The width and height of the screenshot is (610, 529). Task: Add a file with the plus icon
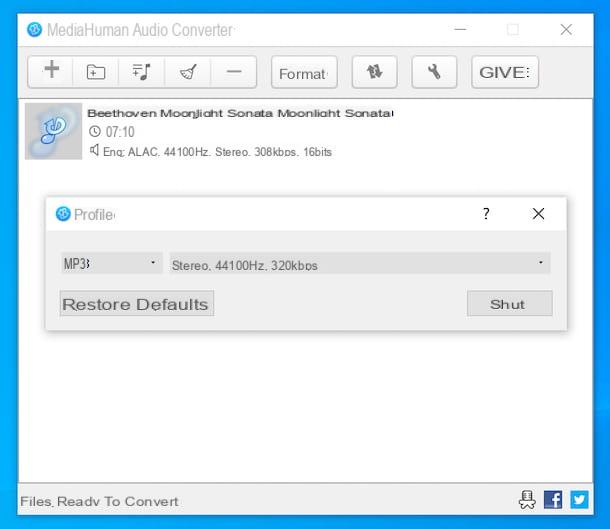tap(51, 72)
